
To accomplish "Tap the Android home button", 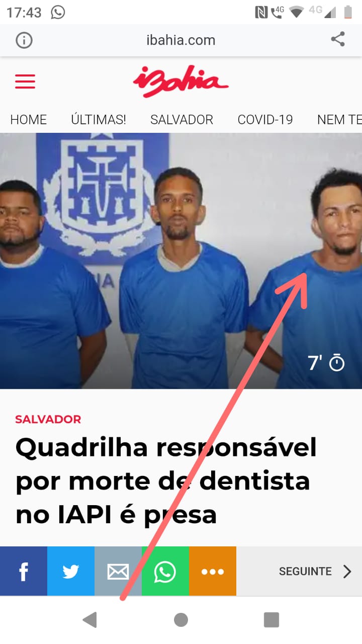I will (181, 620).
